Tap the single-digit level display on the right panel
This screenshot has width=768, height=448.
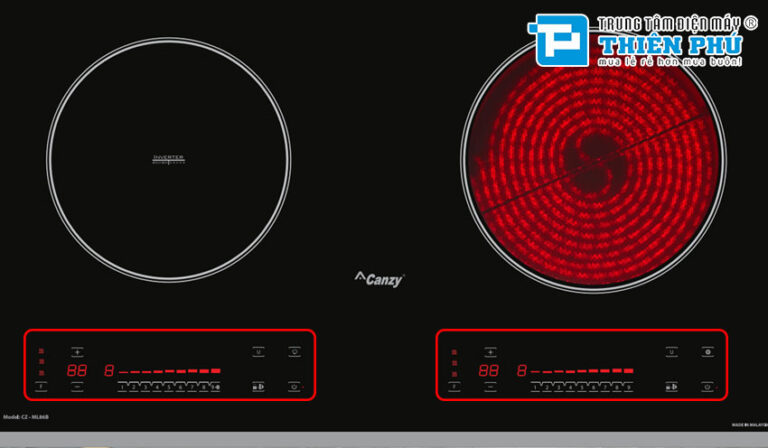click(522, 370)
